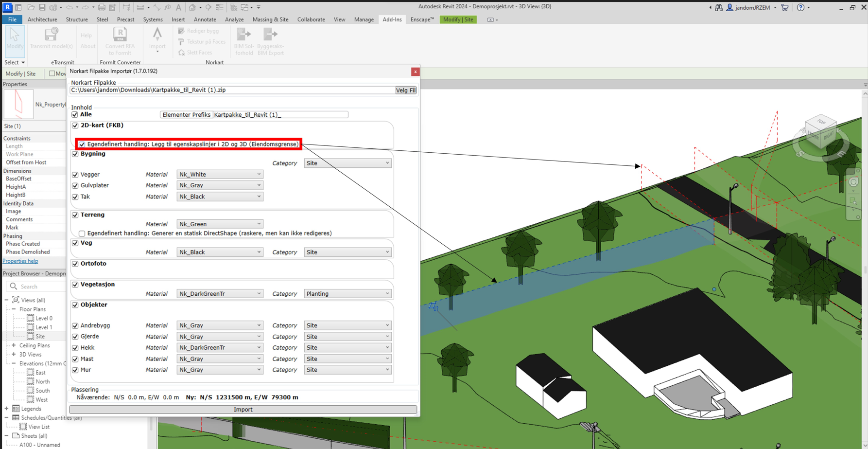868x449 pixels.
Task: Toggle the 2D-kart (FKB) checkbox
Action: coord(75,125)
